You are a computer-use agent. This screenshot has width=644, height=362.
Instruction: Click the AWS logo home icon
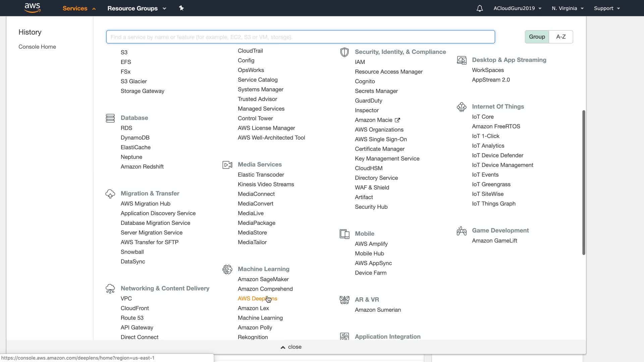pos(32,8)
